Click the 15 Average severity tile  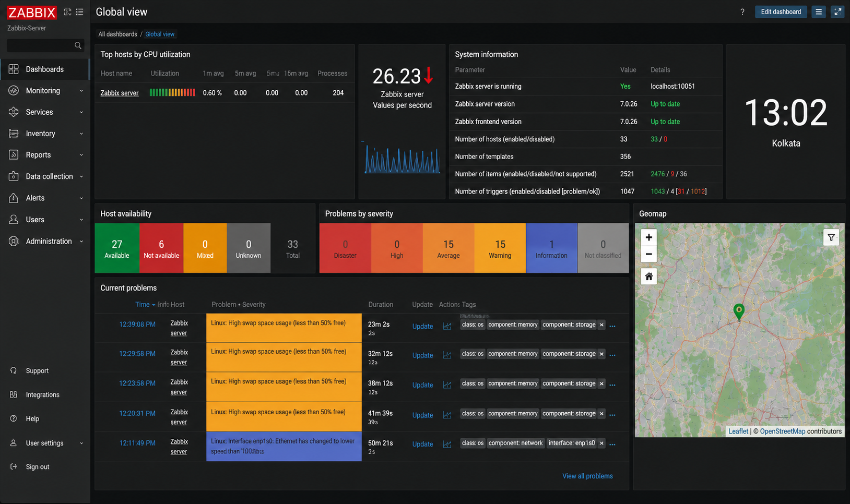click(448, 248)
